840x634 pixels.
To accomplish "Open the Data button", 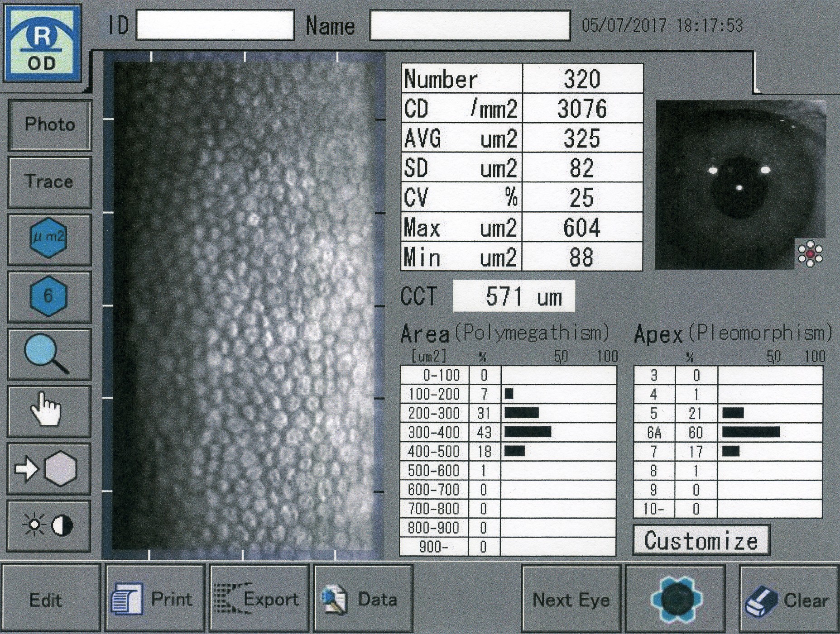I will pyautogui.click(x=363, y=599).
